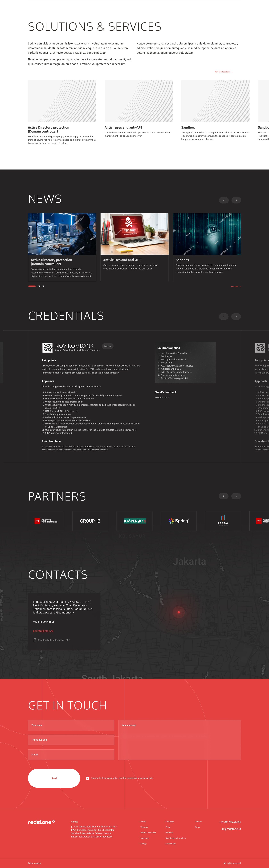The width and height of the screenshot is (269, 868).
Task: Go to previous slide in Credentials carousel
Action: (224, 316)
